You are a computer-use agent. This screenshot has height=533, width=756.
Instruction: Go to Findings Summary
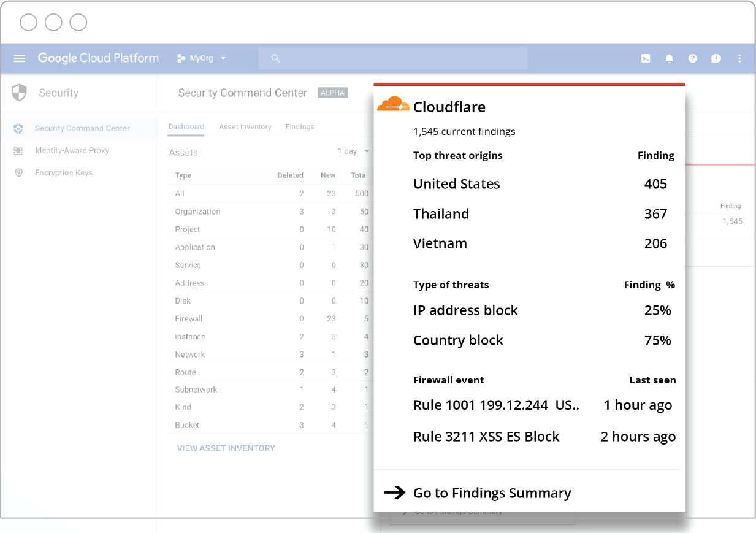click(492, 493)
